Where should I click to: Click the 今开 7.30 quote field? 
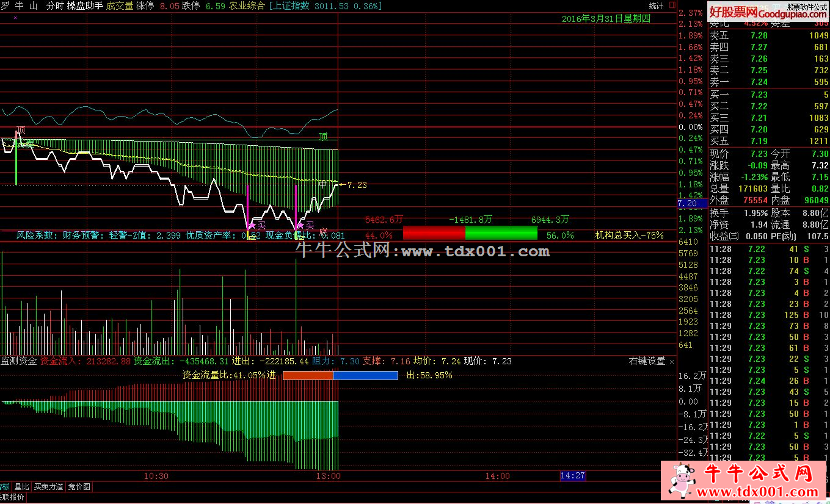click(x=799, y=154)
